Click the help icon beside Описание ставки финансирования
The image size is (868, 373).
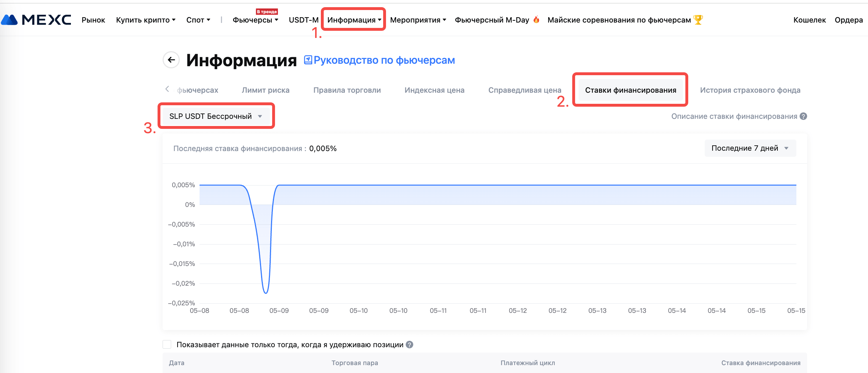804,116
